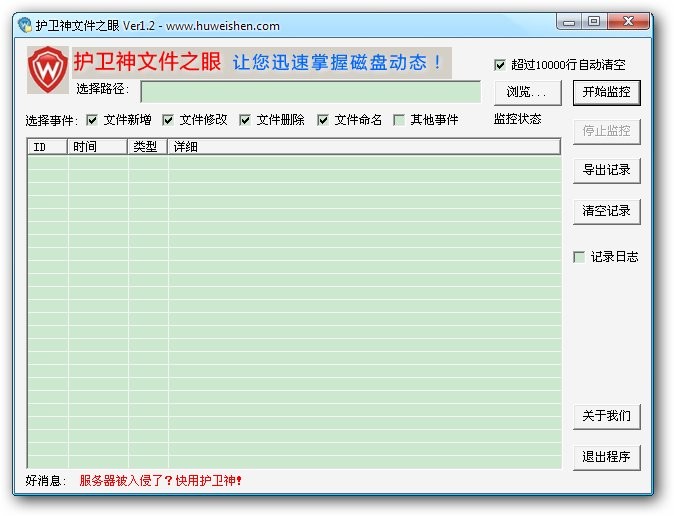This screenshot has height=516, width=674.
Task: Toggle 超过10000行自动清空 checkbox
Action: 499,65
